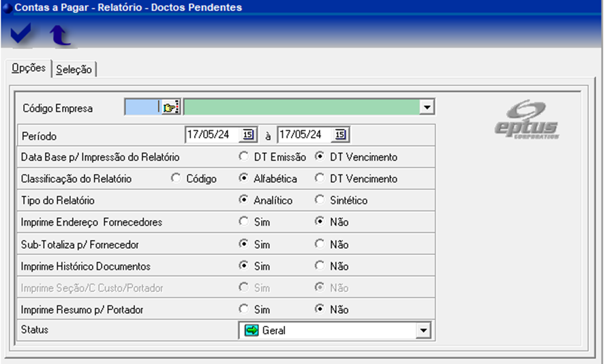Enable Sim for Imprime Endereço Fornecedores

(x=244, y=222)
